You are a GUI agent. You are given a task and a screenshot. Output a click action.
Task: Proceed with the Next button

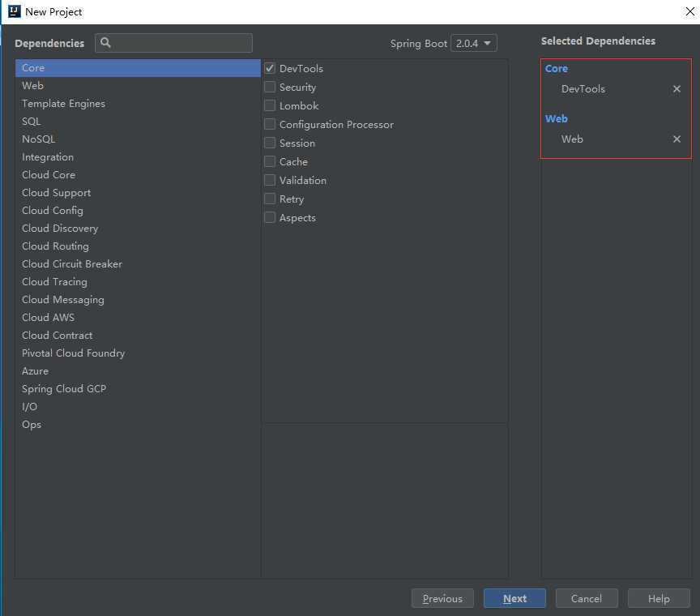[x=514, y=598]
